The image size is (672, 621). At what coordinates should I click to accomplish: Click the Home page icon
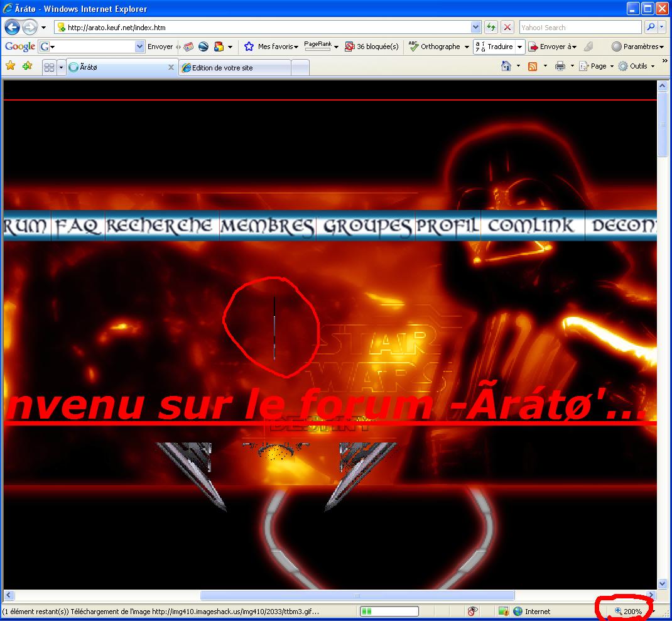[506, 66]
